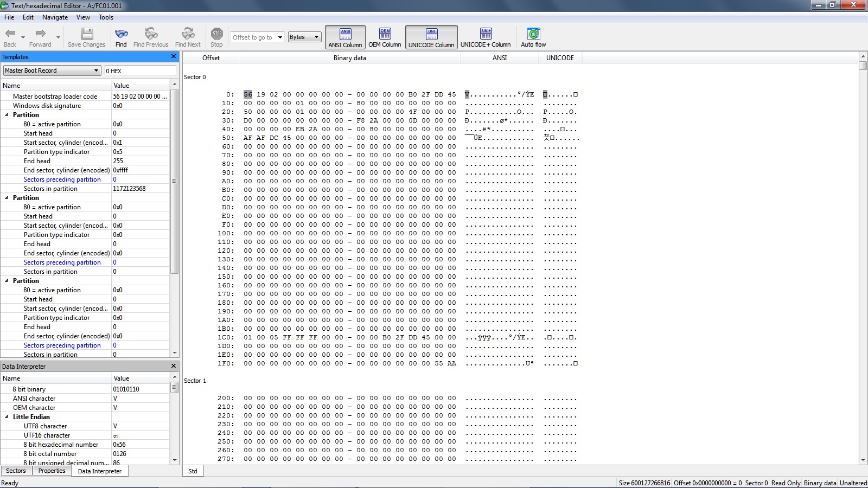Open the Bytes unit dropdown
Screen dimensions: 868x488
coord(305,37)
